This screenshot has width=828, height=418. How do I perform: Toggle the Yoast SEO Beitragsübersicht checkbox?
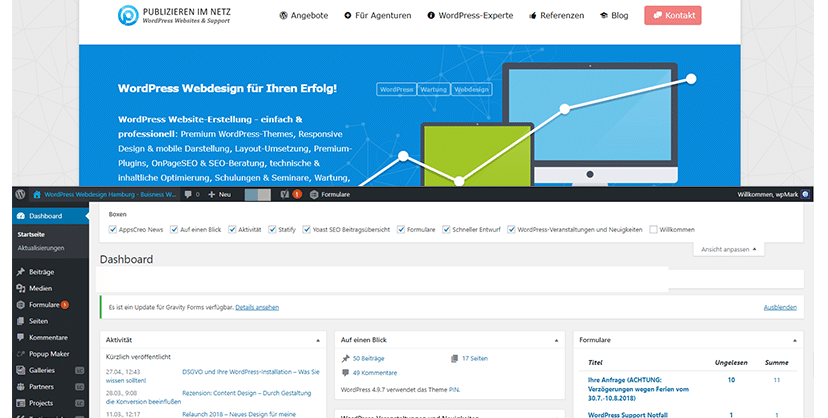306,229
